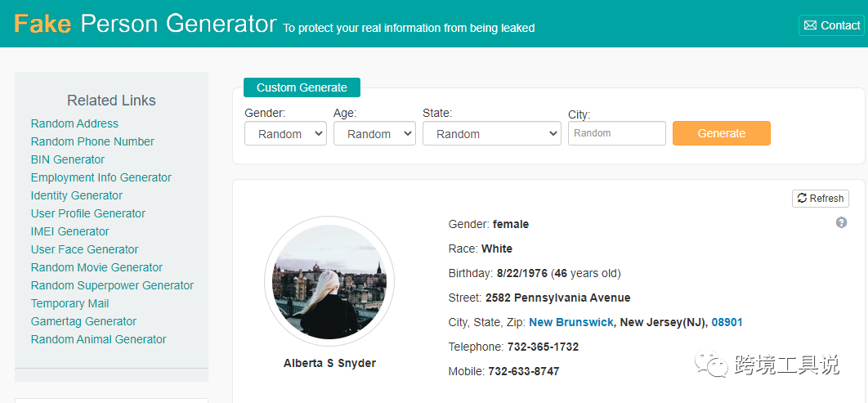Screen dimensions: 868x403
Task: Click the New Brunswick city link
Action: click(x=570, y=322)
